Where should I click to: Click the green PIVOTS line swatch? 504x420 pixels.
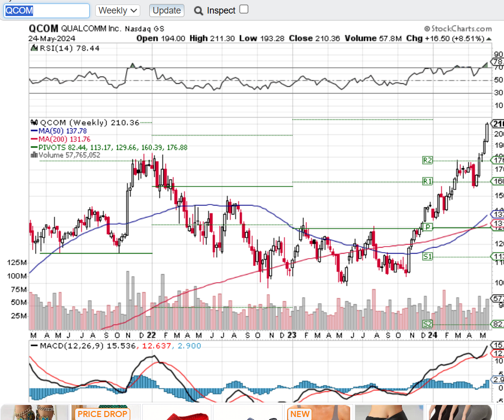pos(34,148)
